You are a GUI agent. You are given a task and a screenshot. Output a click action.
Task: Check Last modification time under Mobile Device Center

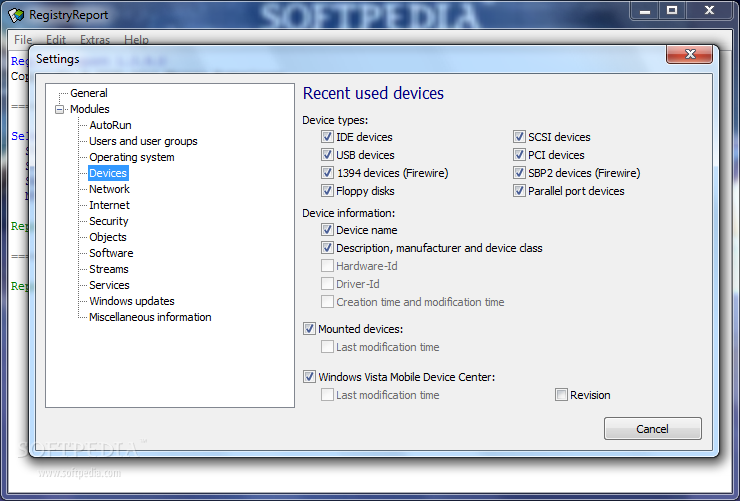327,394
